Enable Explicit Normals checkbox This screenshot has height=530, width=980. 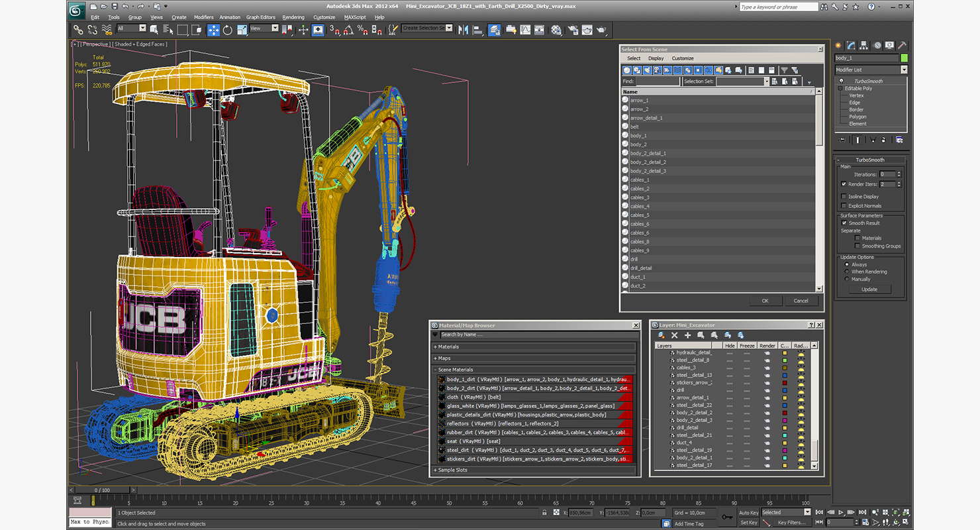coord(844,206)
